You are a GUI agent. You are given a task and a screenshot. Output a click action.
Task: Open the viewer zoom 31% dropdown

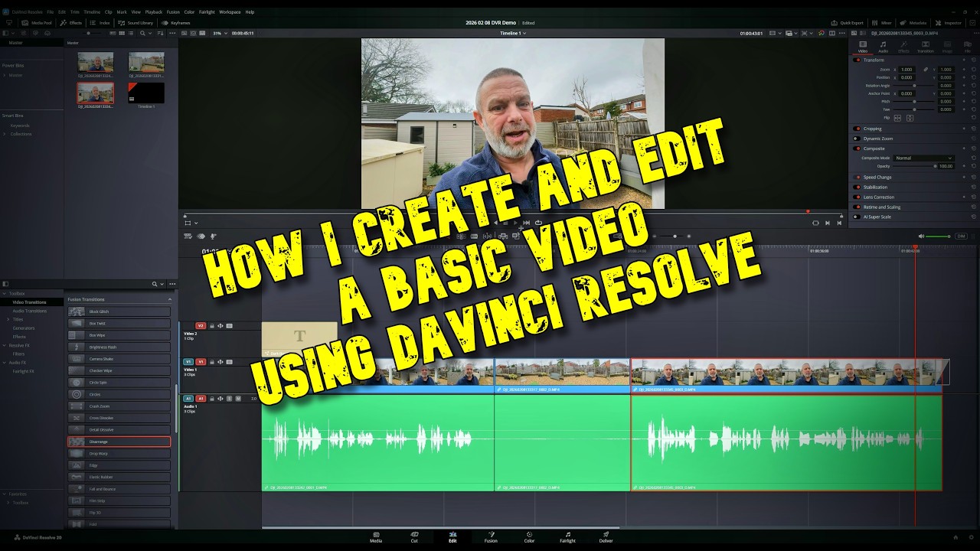[219, 33]
